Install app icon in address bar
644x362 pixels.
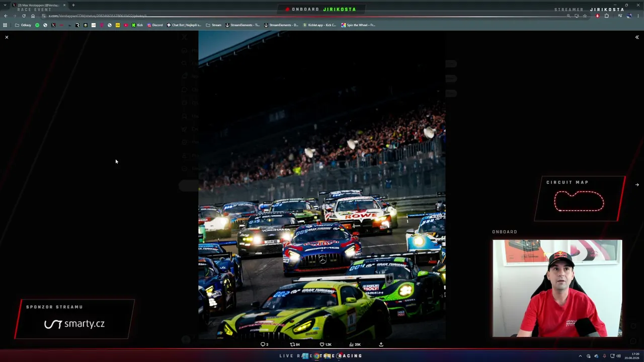577,16
